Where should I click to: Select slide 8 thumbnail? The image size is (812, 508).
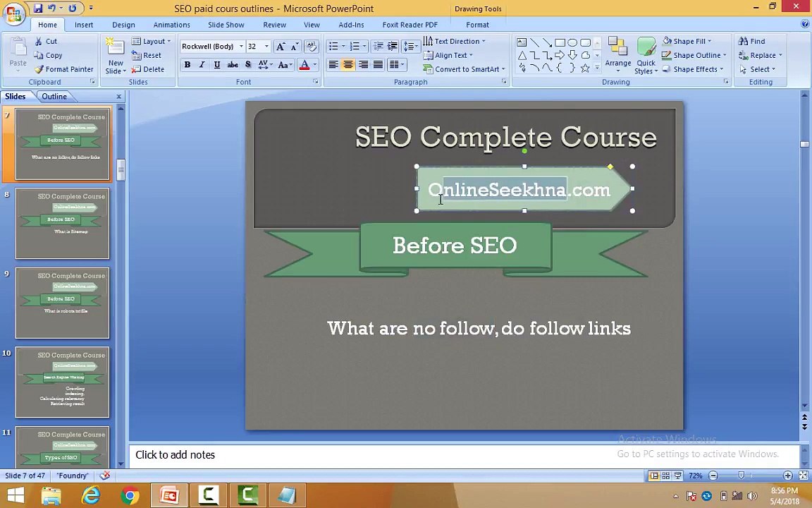[x=62, y=224]
